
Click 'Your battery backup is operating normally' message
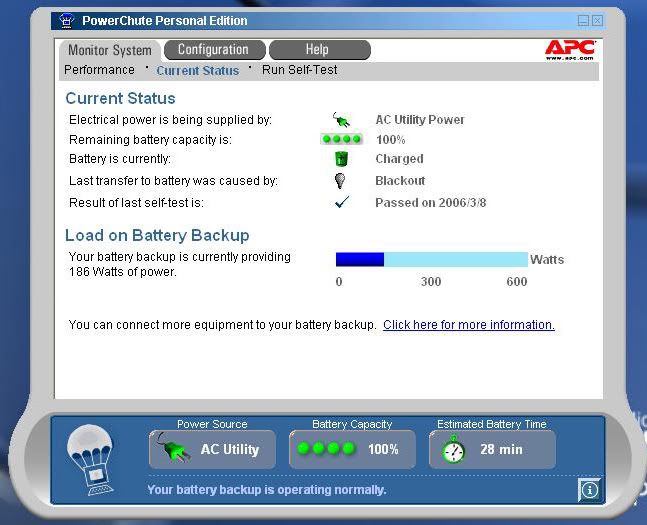pyautogui.click(x=267, y=490)
